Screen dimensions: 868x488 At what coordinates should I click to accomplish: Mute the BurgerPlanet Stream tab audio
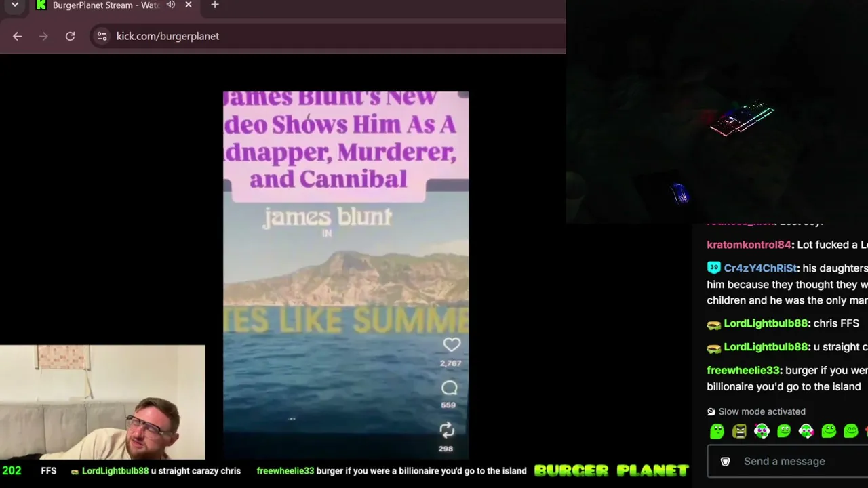(171, 5)
